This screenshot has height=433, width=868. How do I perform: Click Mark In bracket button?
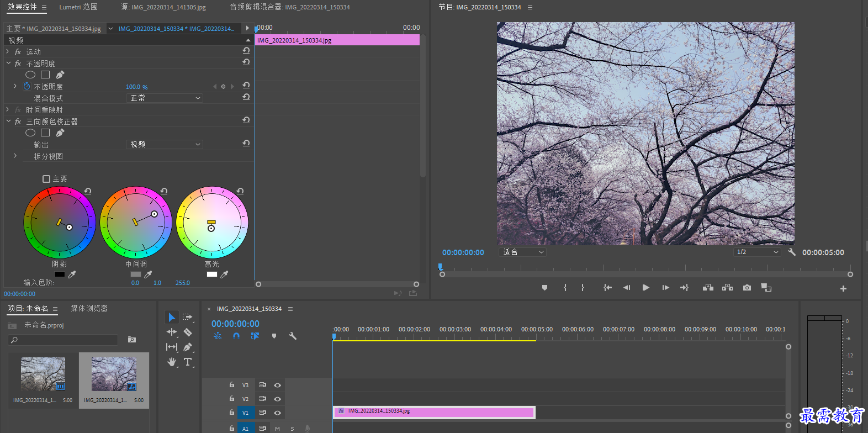click(x=565, y=288)
